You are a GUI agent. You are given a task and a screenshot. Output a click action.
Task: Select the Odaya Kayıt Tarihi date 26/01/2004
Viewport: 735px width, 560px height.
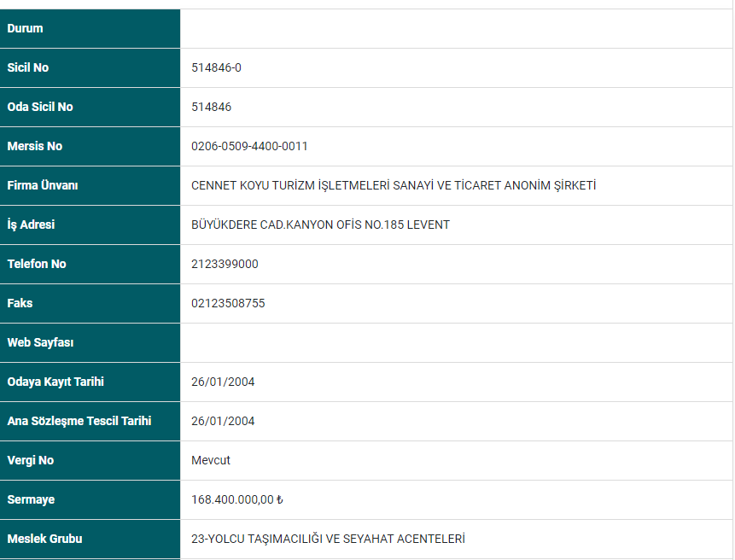pyautogui.click(x=223, y=382)
